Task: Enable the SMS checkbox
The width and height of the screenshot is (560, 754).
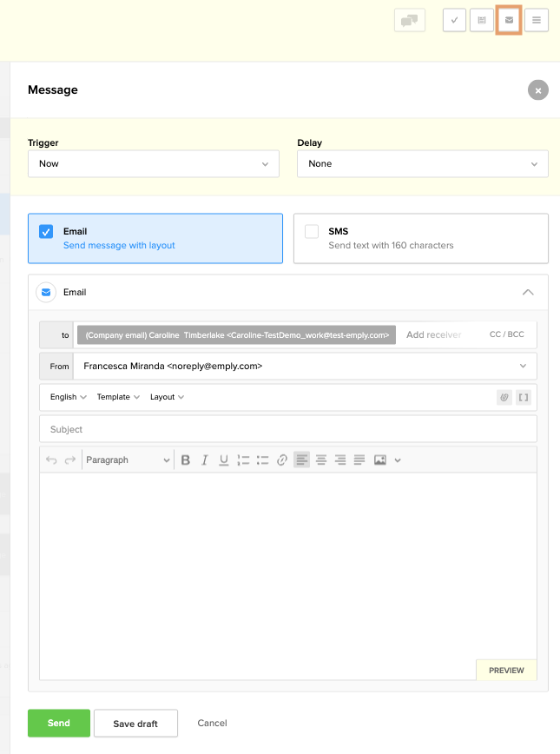Action: click(312, 232)
